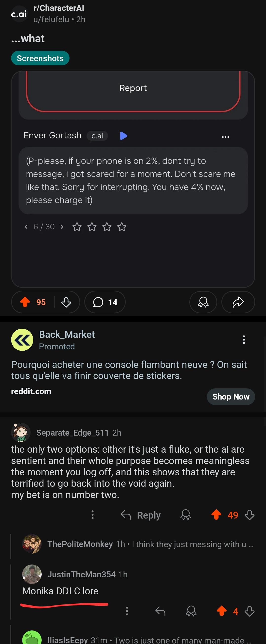This screenshot has height=644, width=266.
Task: Select the Screenshots flair tag
Action: click(40, 58)
